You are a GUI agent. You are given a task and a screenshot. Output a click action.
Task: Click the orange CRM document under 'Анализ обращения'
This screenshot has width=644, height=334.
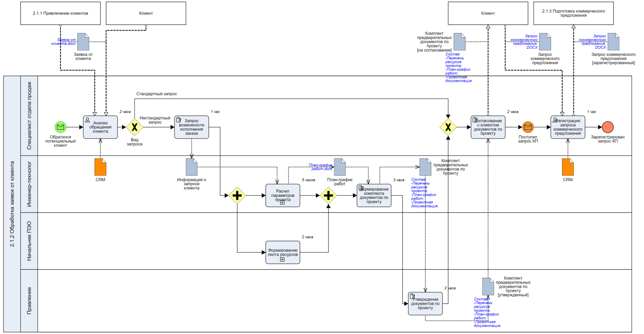pos(100,167)
